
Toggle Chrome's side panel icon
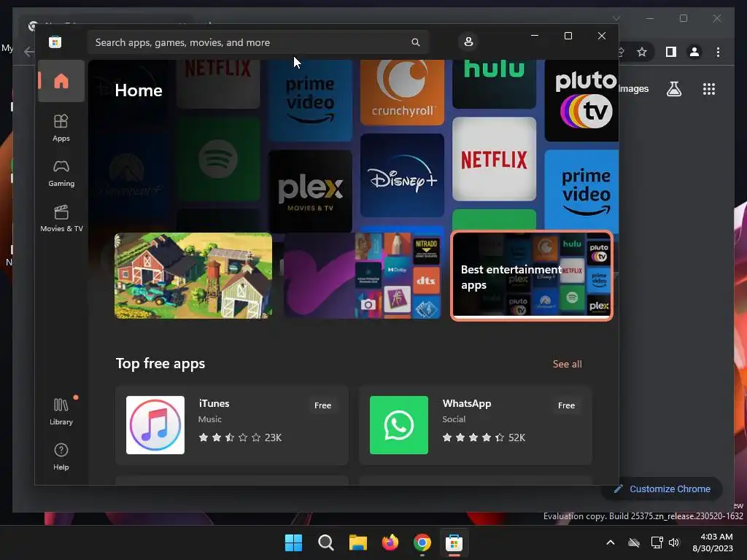tap(671, 52)
